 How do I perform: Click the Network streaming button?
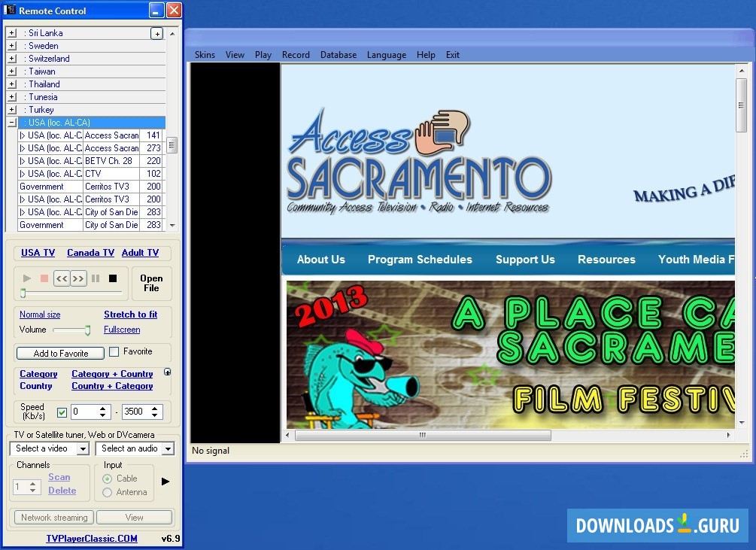coord(54,518)
